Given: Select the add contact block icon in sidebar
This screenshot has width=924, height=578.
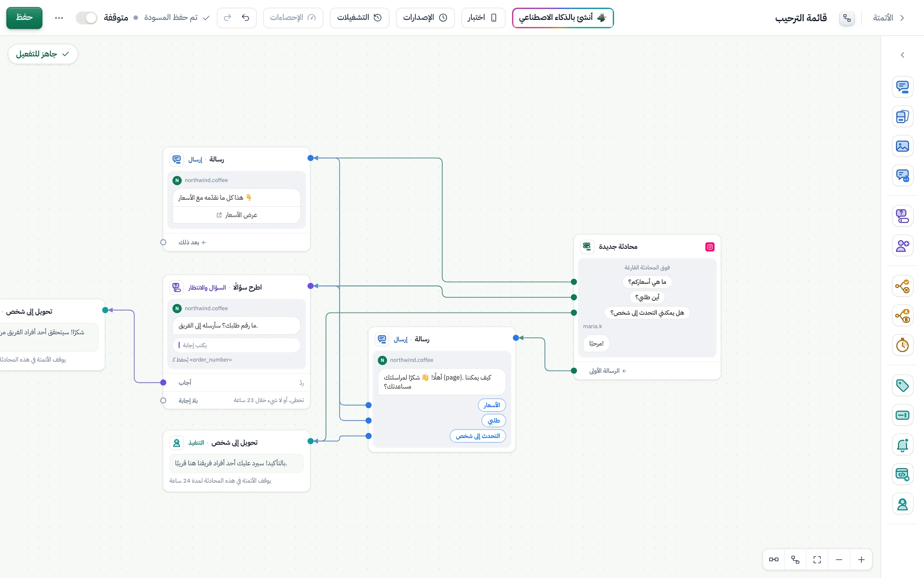Looking at the screenshot, I should click(x=903, y=245).
